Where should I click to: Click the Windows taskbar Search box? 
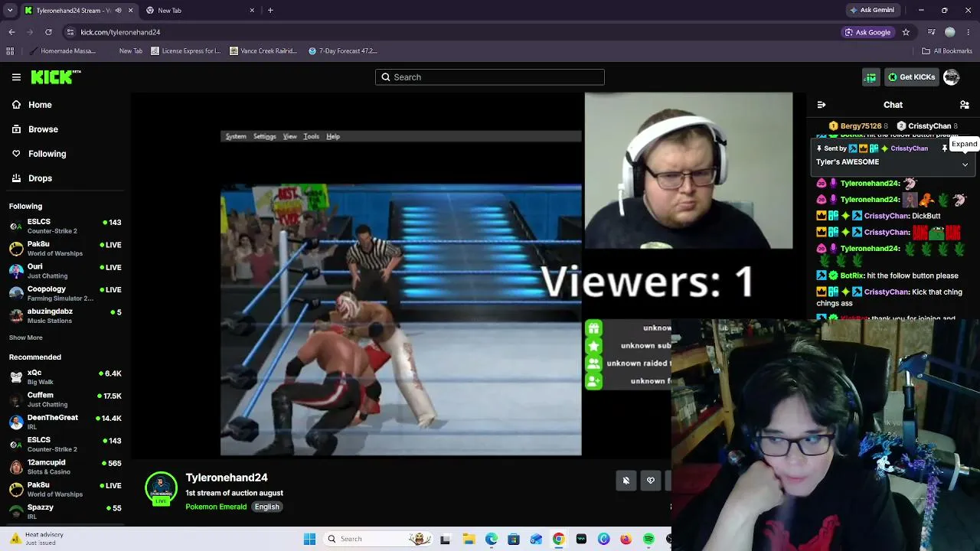point(377,539)
